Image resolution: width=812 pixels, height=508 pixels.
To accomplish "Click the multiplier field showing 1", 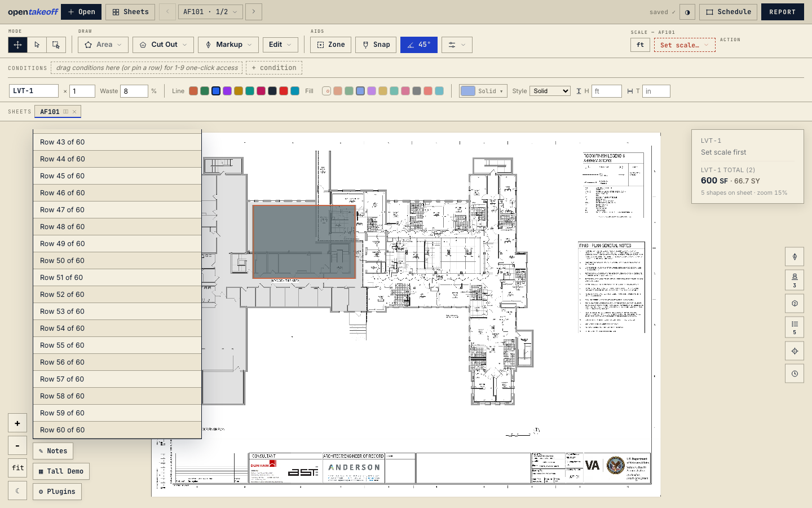I will (82, 91).
